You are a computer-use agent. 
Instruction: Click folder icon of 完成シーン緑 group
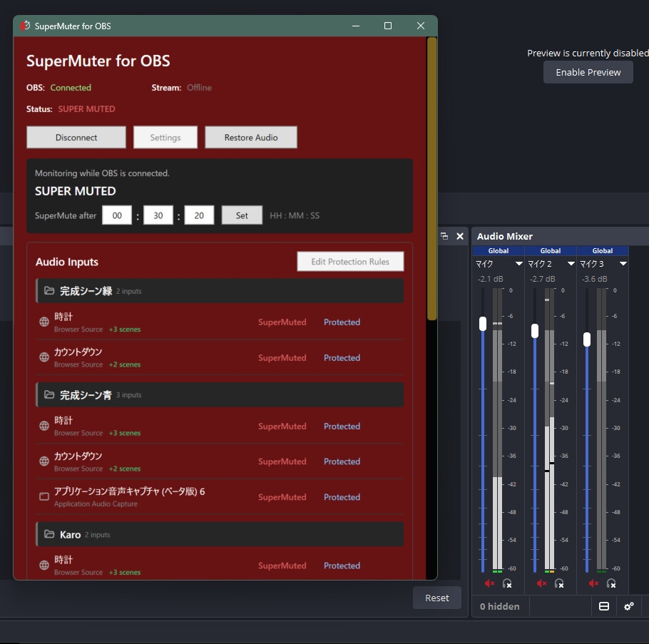(49, 290)
